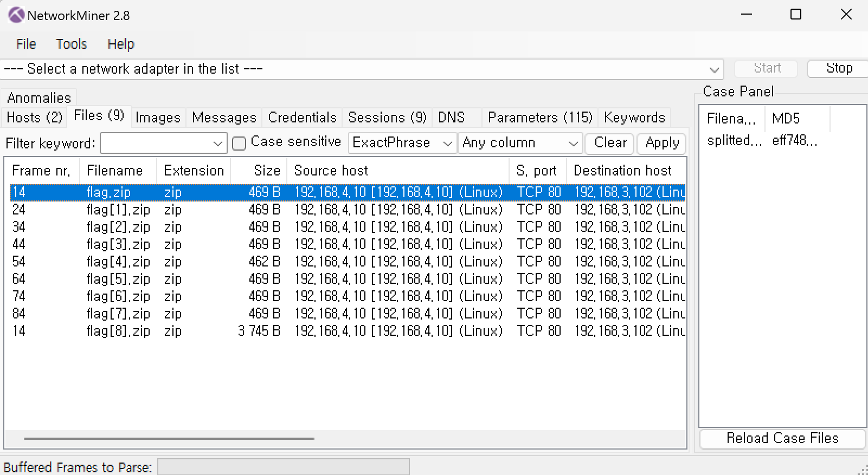Select the flag[8].zip file row
Screen dimensions: 868x475
pos(348,331)
